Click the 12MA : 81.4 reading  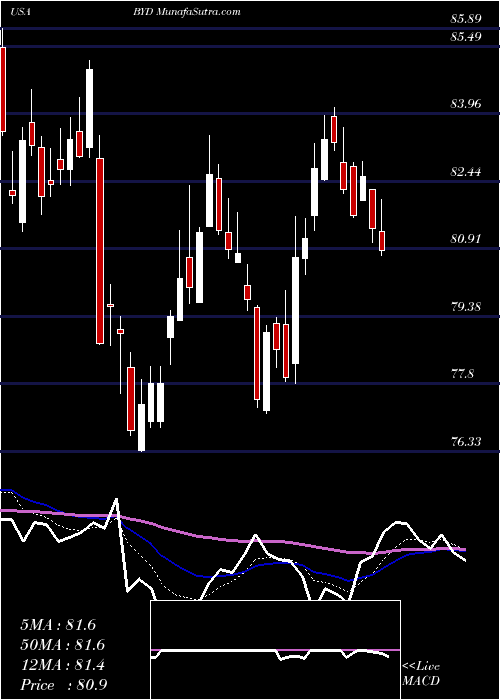pyautogui.click(x=62, y=665)
